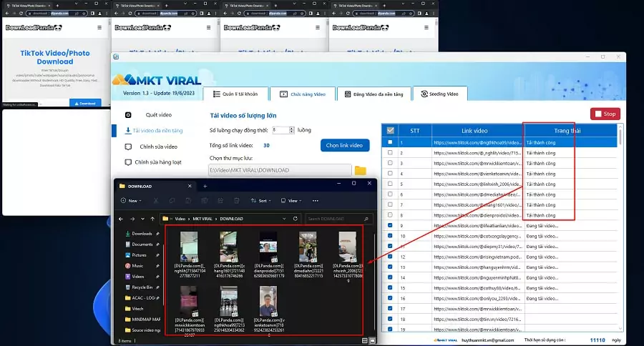644x346 pixels.
Task: Switch Explorer to details view icon
Action: (x=365, y=341)
